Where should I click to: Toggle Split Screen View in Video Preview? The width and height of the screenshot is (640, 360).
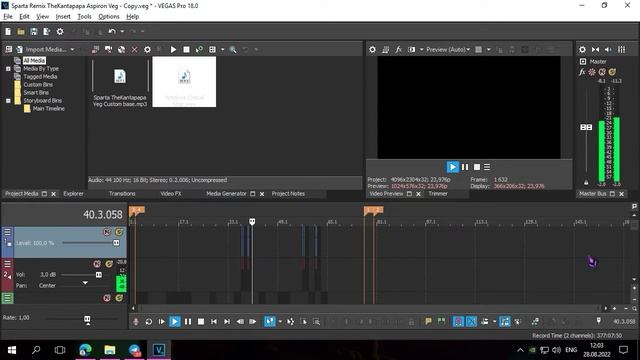click(411, 49)
